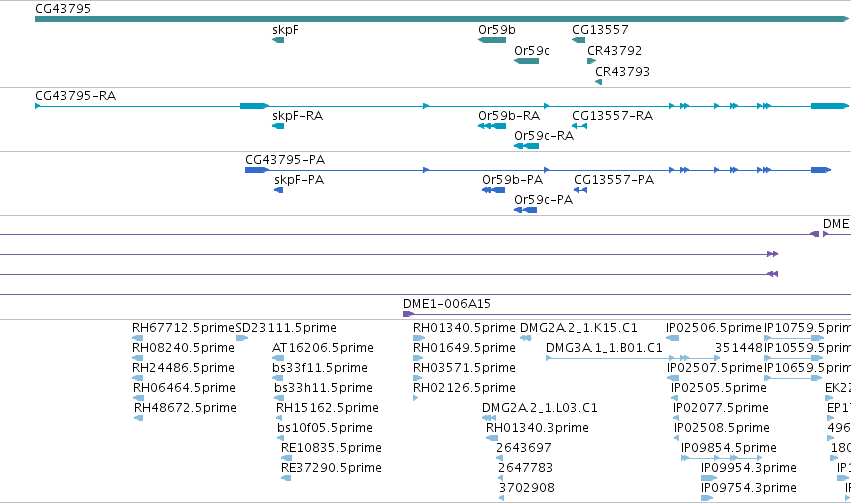851x503 pixels.
Task: Click the bs33f11.5prime EST label
Action: (320, 368)
